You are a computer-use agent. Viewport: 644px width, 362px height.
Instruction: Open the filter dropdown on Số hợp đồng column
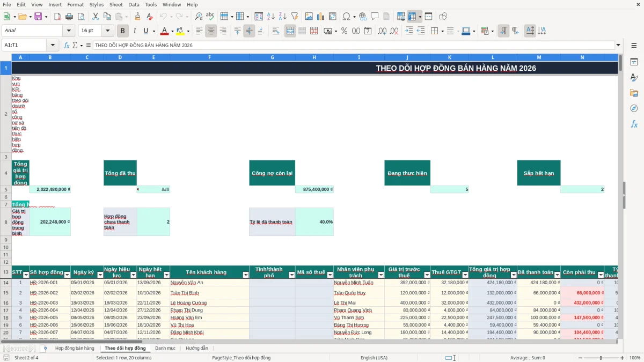67,275
